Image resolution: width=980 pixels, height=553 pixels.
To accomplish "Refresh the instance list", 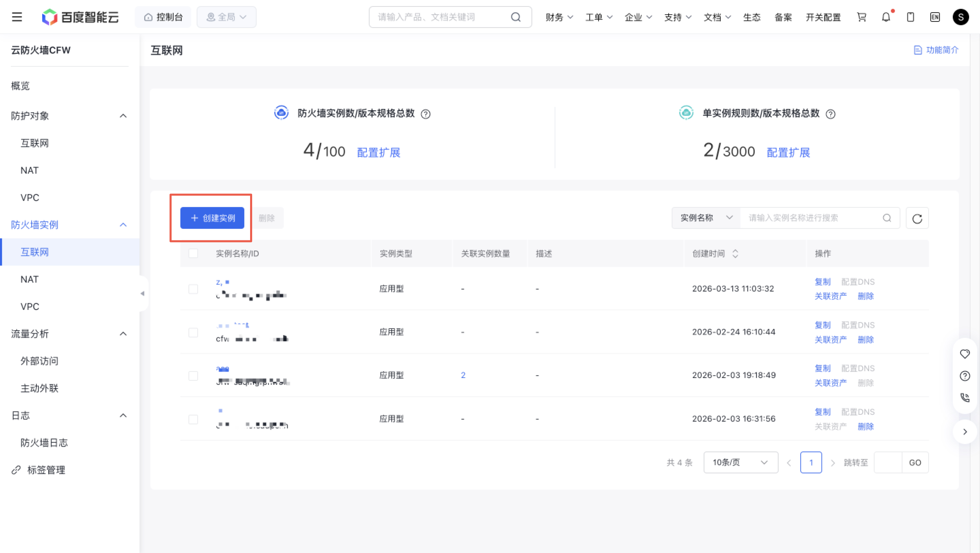I will tap(917, 218).
